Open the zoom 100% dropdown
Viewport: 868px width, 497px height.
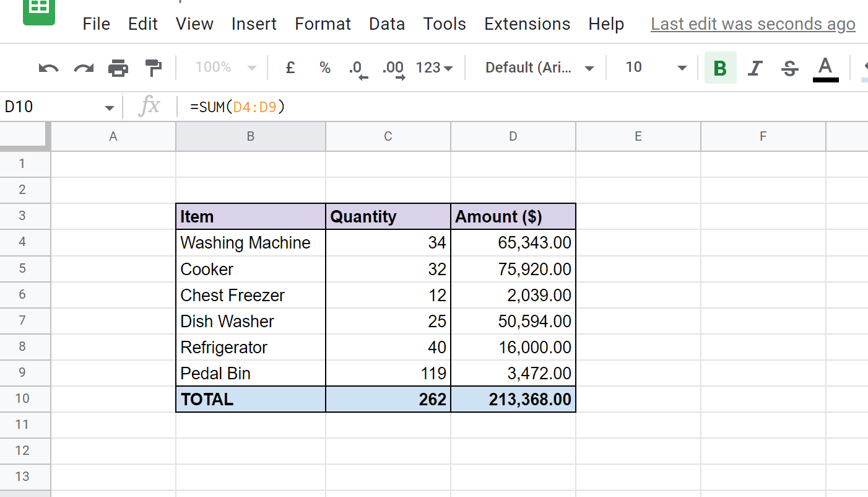[225, 68]
